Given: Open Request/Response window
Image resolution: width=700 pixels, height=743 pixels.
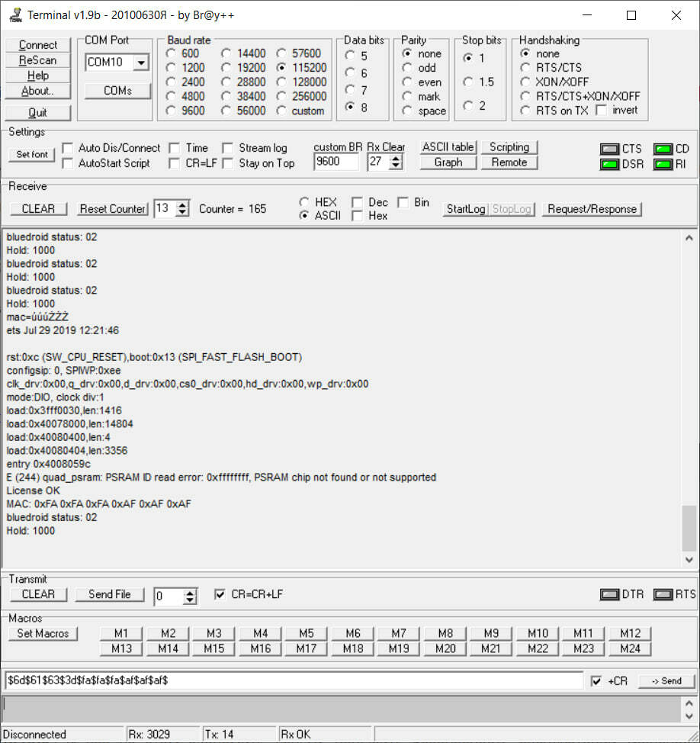Looking at the screenshot, I should pyautogui.click(x=592, y=209).
